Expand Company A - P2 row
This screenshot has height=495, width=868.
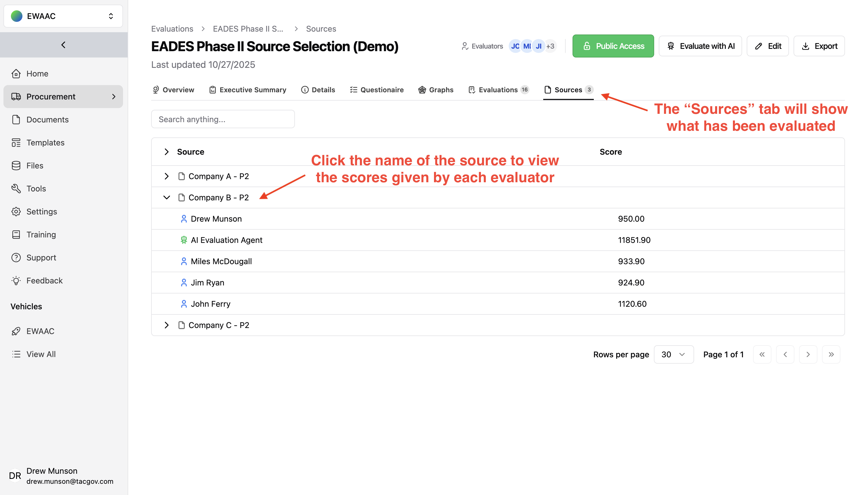coord(166,176)
